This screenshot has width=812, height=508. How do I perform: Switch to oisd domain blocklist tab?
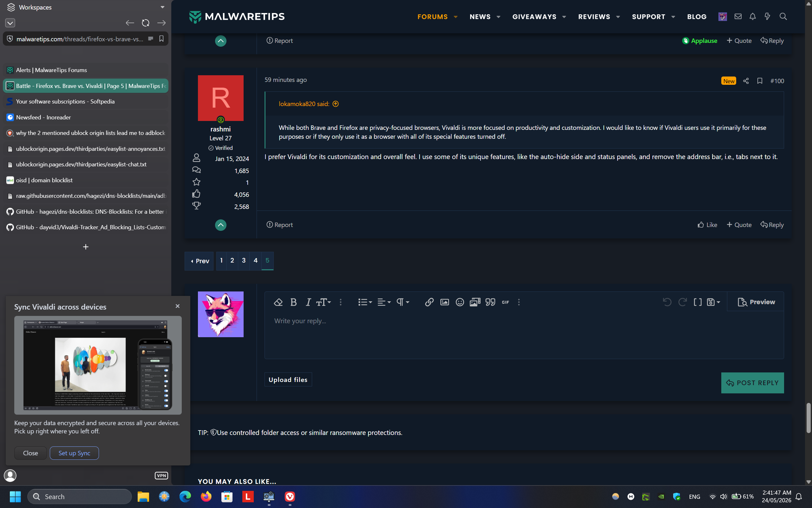coord(86,180)
